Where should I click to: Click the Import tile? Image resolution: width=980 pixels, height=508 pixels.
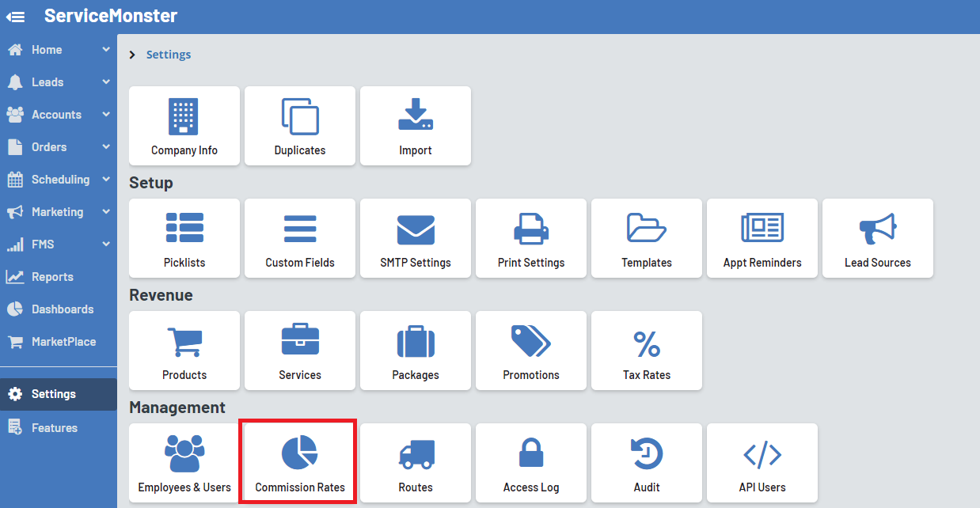[x=415, y=126]
